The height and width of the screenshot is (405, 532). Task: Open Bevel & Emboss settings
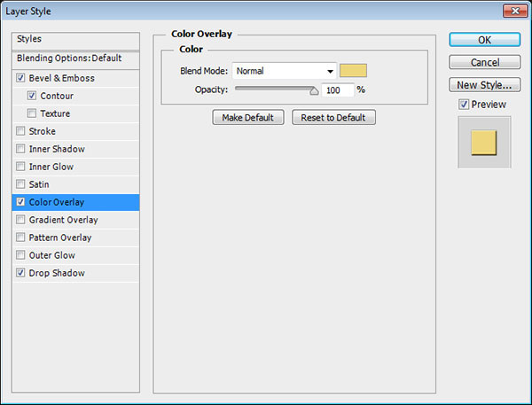(62, 78)
